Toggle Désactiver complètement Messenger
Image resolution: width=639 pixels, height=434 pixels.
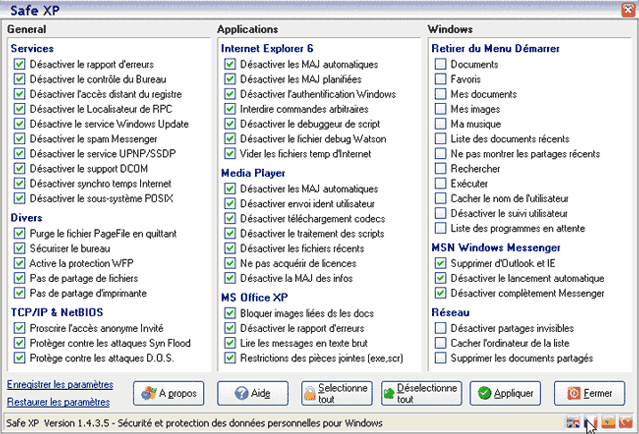click(441, 293)
